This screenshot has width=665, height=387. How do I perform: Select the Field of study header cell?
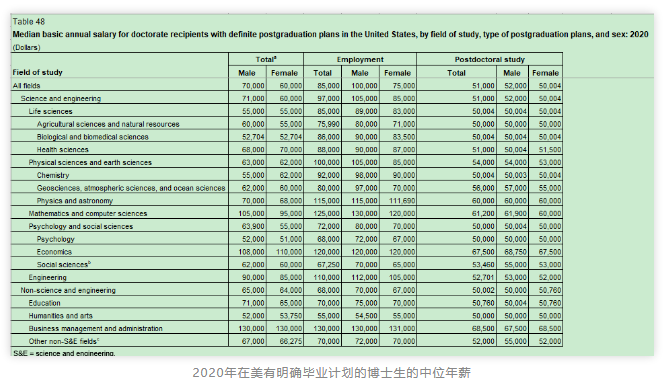[37, 72]
